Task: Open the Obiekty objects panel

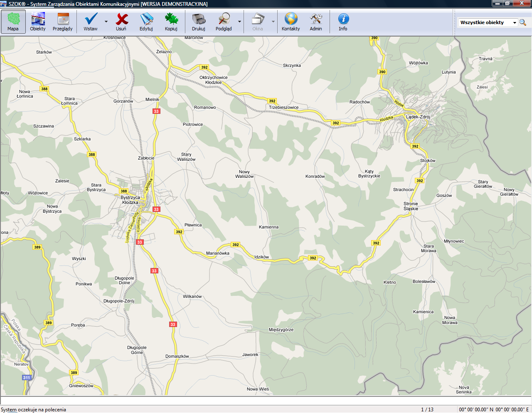Action: [x=38, y=22]
